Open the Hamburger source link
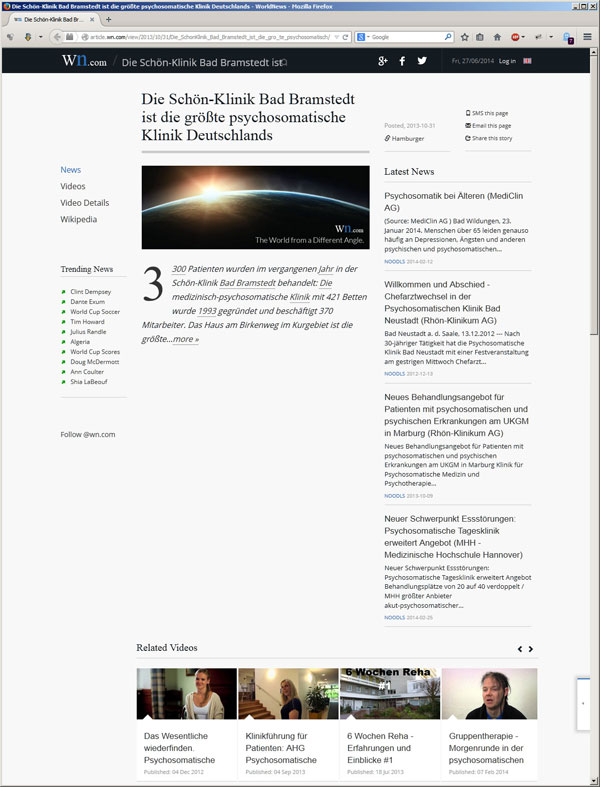This screenshot has height=787, width=600. click(404, 139)
